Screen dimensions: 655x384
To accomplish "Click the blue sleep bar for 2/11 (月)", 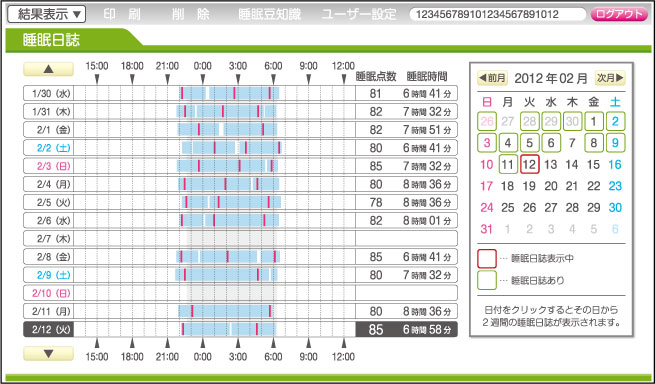I will (226, 311).
